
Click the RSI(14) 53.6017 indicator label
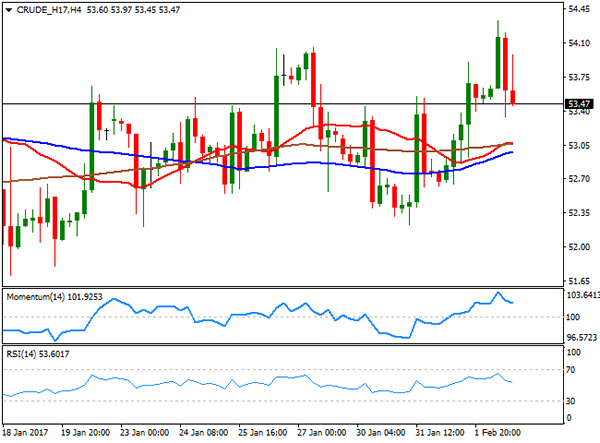coord(38,354)
